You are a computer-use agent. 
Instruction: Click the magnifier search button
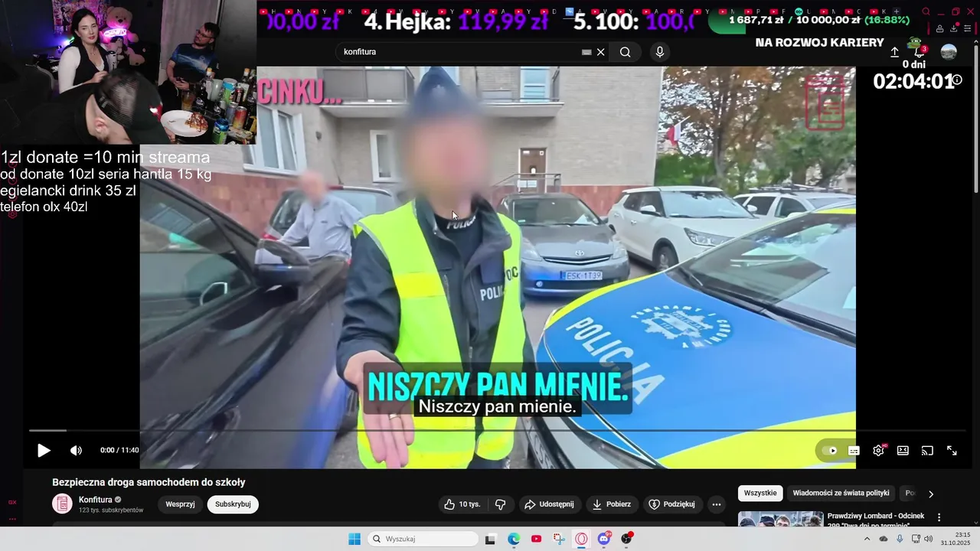(x=626, y=52)
